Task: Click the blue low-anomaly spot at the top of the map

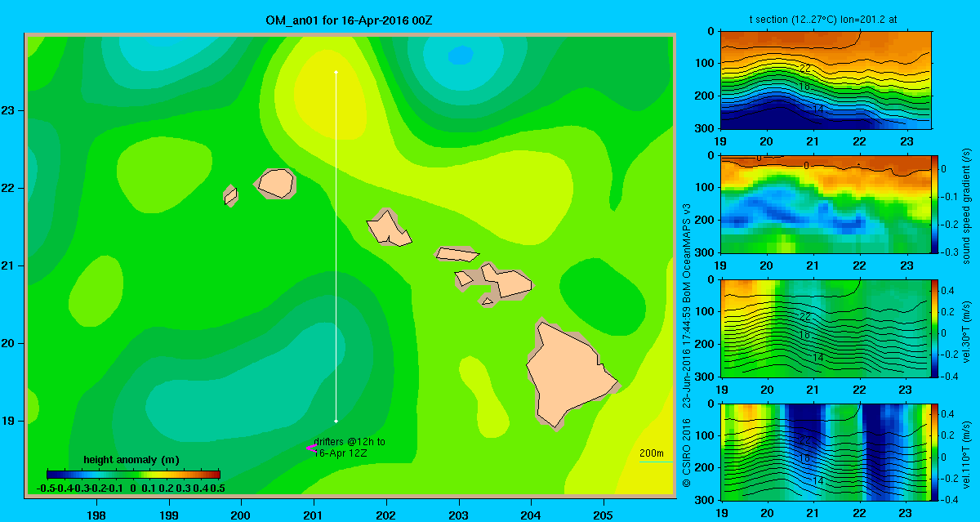Action: (461, 56)
